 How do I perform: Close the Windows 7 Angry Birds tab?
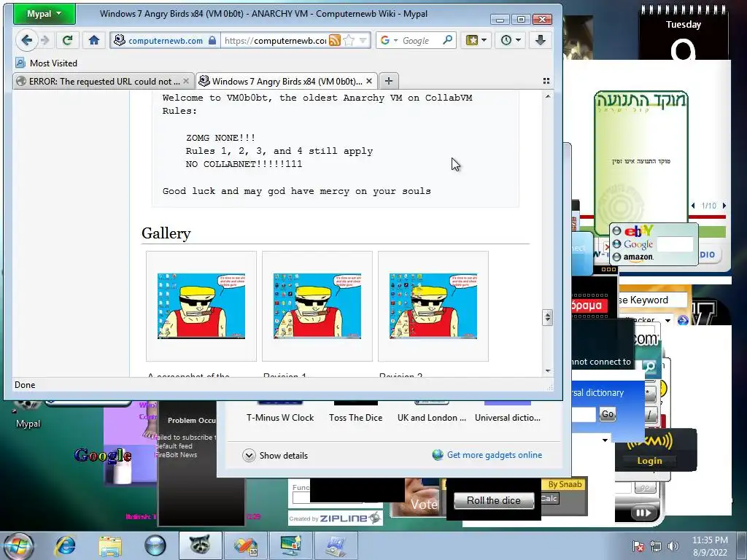(x=369, y=82)
